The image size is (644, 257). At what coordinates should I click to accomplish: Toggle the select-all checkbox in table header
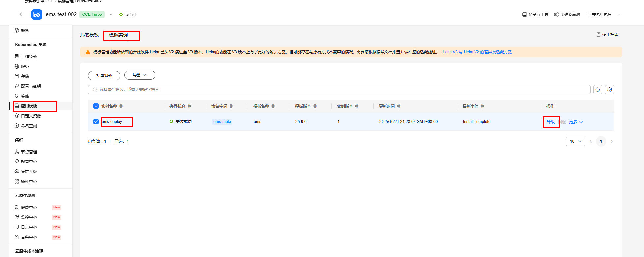tap(96, 106)
